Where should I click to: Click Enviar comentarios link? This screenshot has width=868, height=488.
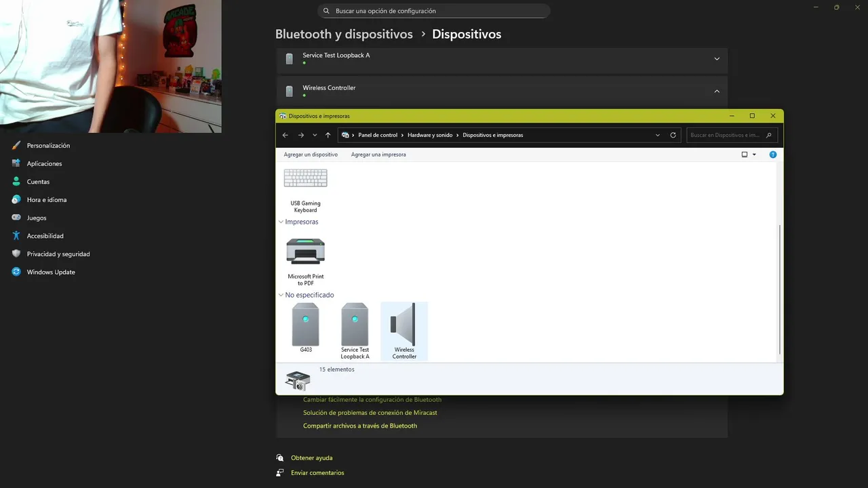point(317,473)
